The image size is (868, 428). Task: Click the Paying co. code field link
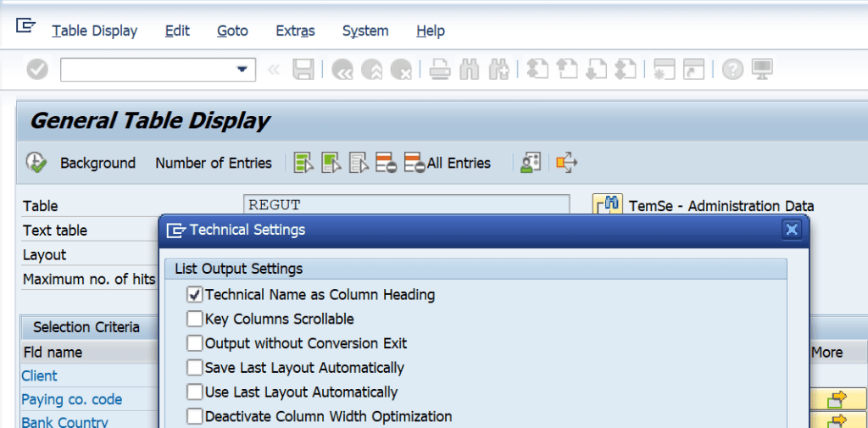pyautogui.click(x=72, y=400)
